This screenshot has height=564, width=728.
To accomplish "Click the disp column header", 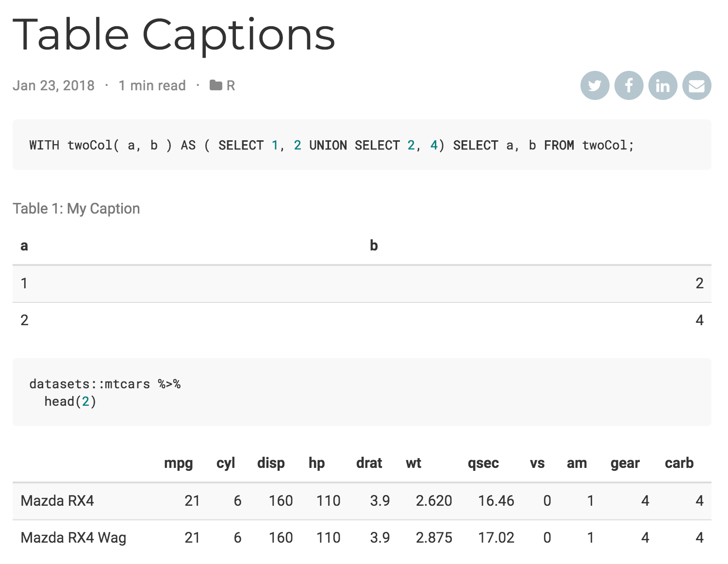I will coord(271,464).
